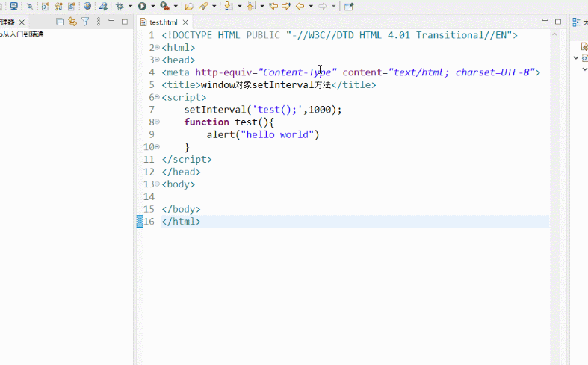588x365 pixels.
Task: Open the explorer panel filter icon
Action: 85,22
